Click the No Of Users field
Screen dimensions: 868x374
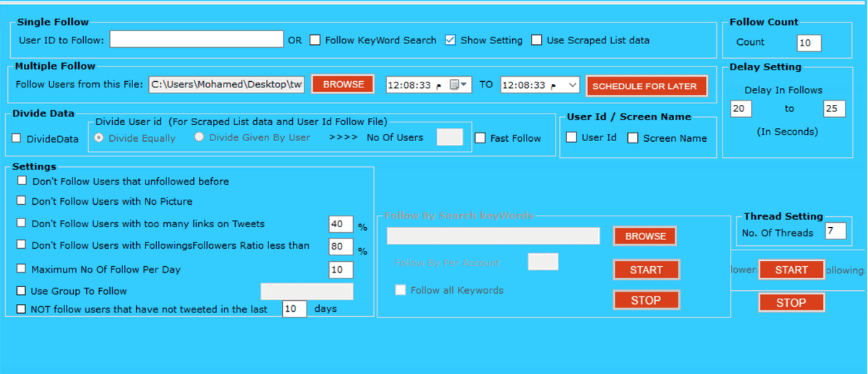point(450,137)
